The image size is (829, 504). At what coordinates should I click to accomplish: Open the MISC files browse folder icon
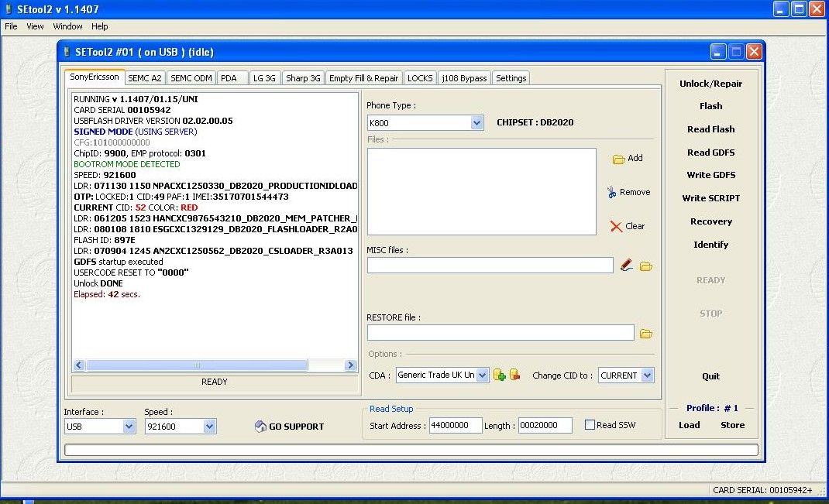pyautogui.click(x=645, y=266)
